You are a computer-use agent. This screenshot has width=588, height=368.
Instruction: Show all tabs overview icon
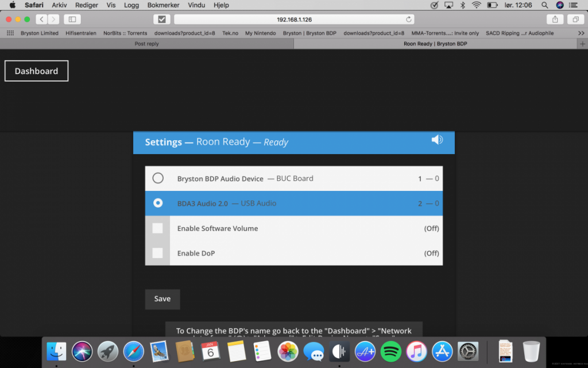pos(575,19)
